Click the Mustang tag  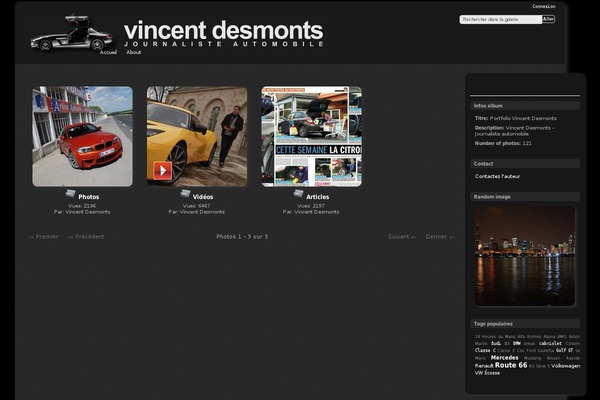[532, 358]
